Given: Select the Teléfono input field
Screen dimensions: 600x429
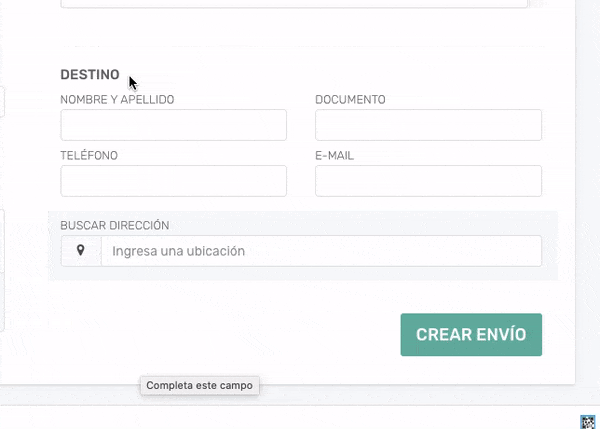Looking at the screenshot, I should [x=173, y=181].
